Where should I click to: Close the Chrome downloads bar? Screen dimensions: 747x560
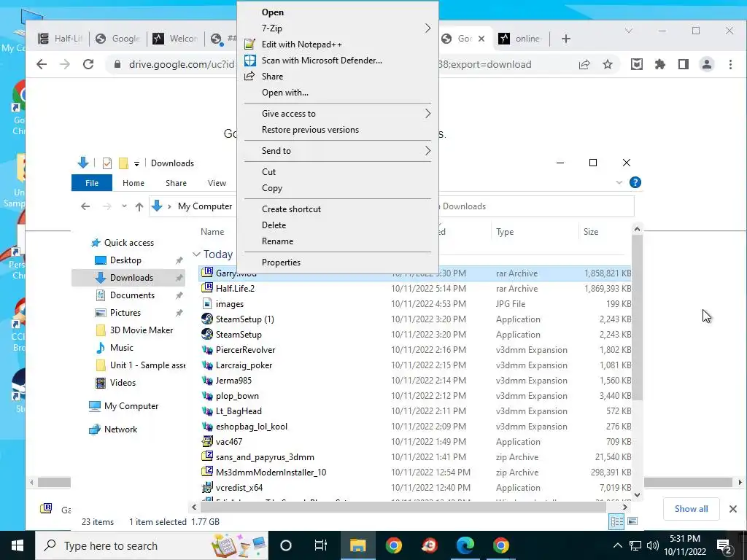click(732, 509)
